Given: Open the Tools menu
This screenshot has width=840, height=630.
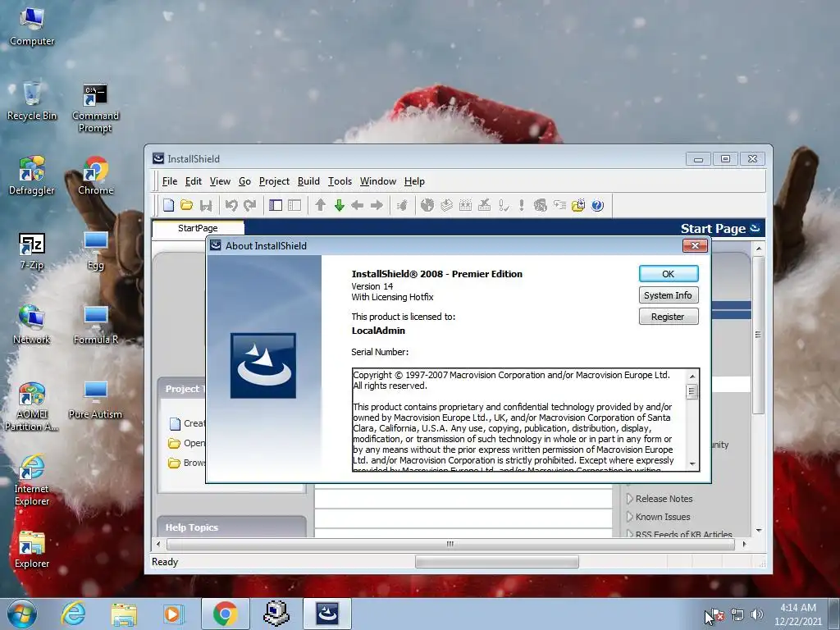Looking at the screenshot, I should [x=340, y=181].
